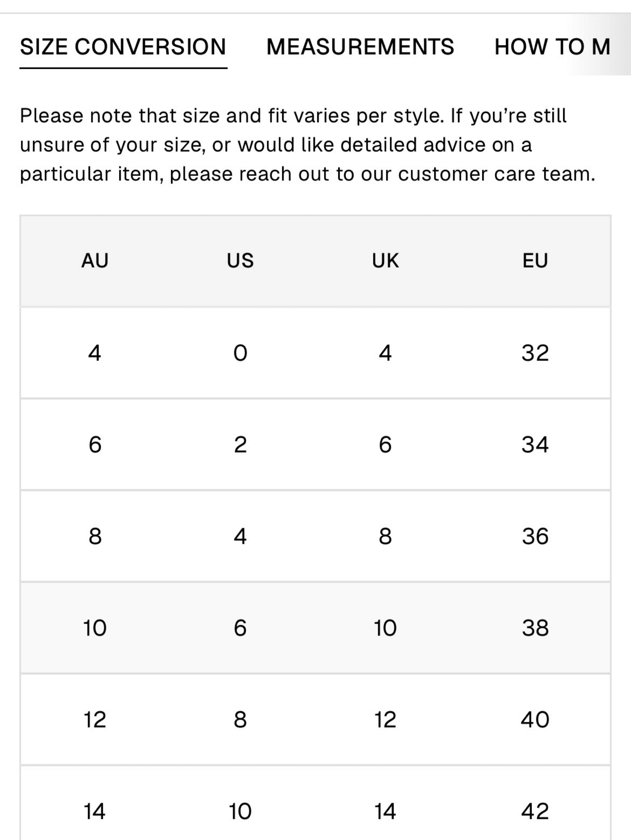Screen dimensions: 631x840
Task: Open the Size Conversion tab
Action: pyautogui.click(x=123, y=47)
